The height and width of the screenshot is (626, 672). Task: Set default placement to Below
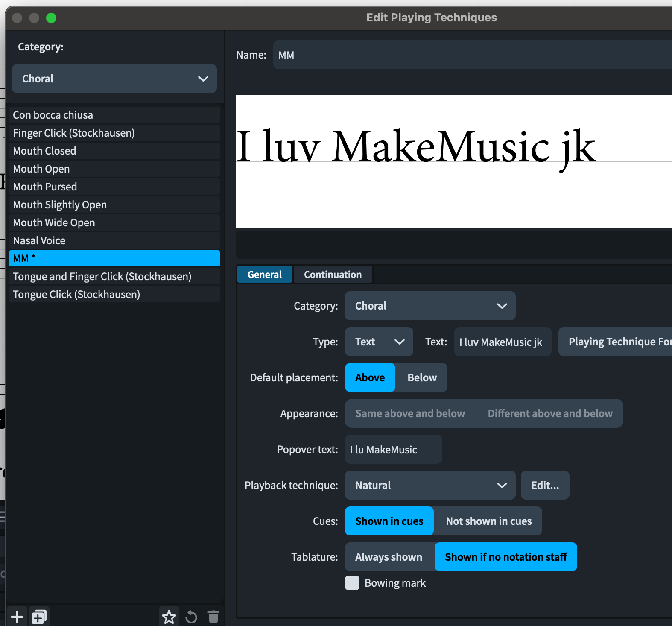tap(422, 377)
